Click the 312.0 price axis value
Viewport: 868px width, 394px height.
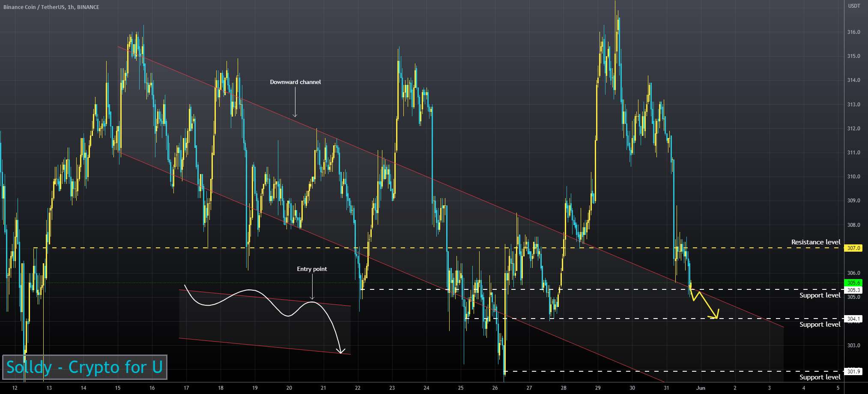pyautogui.click(x=853, y=129)
